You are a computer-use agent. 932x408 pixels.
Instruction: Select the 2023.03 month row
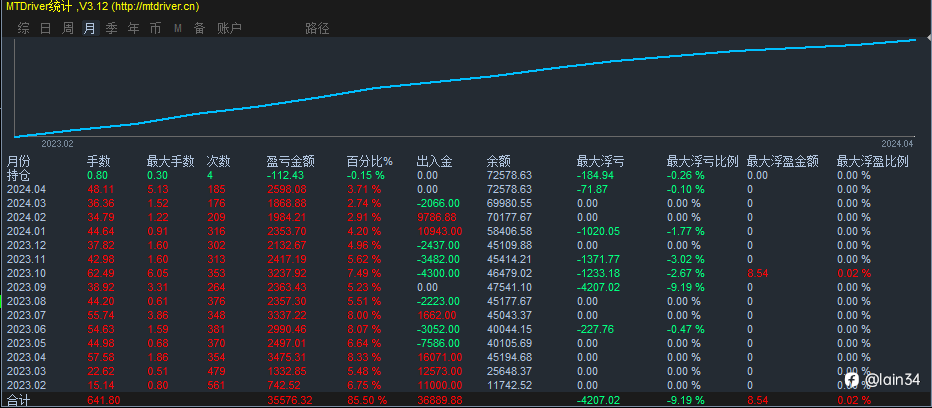pos(466,371)
